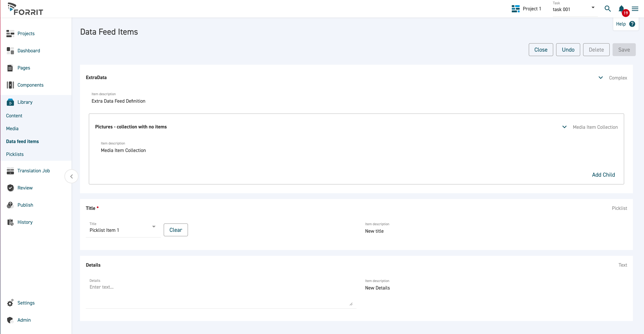The height and width of the screenshot is (334, 644).
Task: Click the Help question mark icon
Action: point(632,24)
